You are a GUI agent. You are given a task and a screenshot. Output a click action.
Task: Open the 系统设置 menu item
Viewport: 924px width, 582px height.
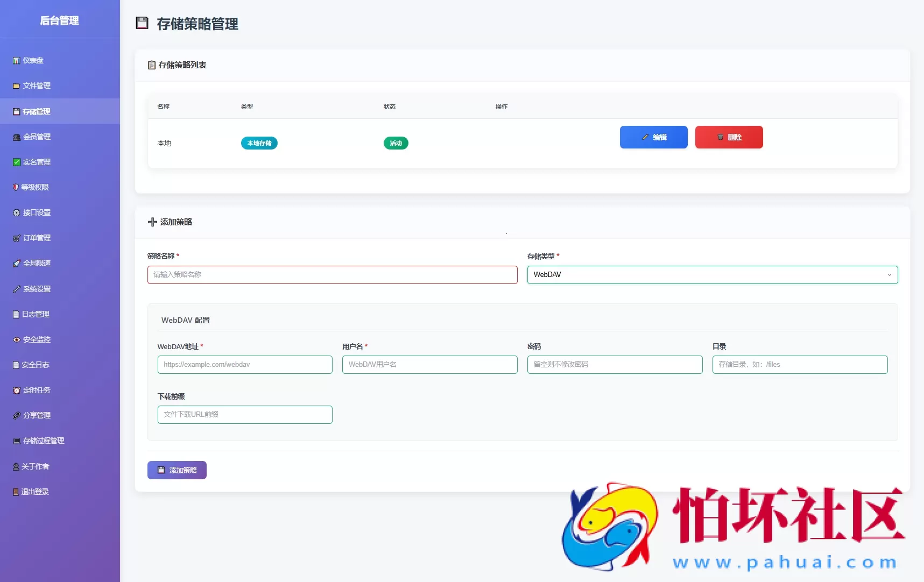[36, 289]
